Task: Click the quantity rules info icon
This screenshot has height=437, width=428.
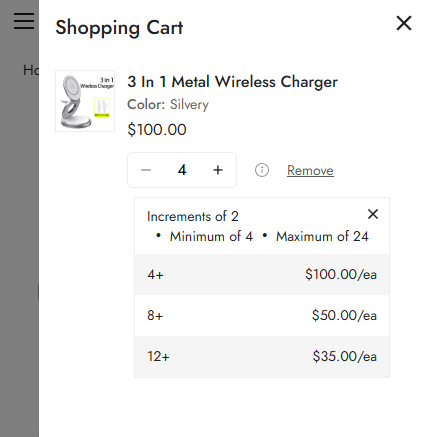Action: click(262, 170)
